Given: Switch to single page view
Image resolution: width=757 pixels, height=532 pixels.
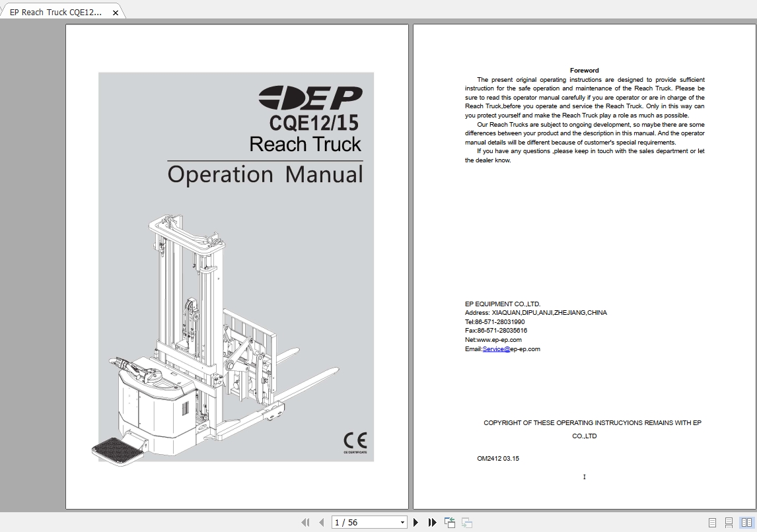Looking at the screenshot, I should pyautogui.click(x=712, y=522).
